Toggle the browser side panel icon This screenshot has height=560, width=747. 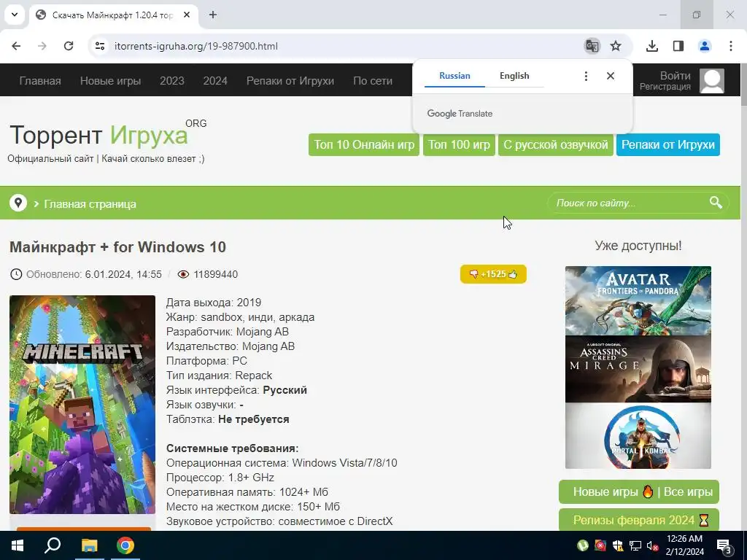pyautogui.click(x=678, y=46)
